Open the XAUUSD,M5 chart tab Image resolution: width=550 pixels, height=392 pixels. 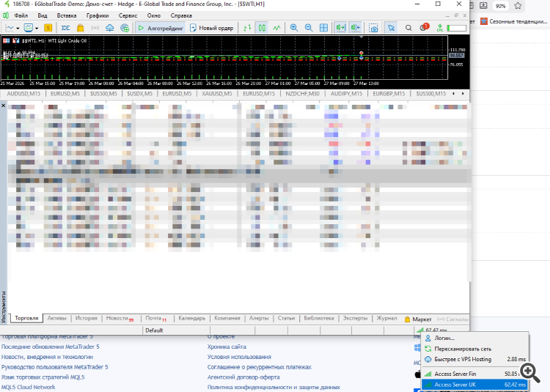[x=218, y=94]
